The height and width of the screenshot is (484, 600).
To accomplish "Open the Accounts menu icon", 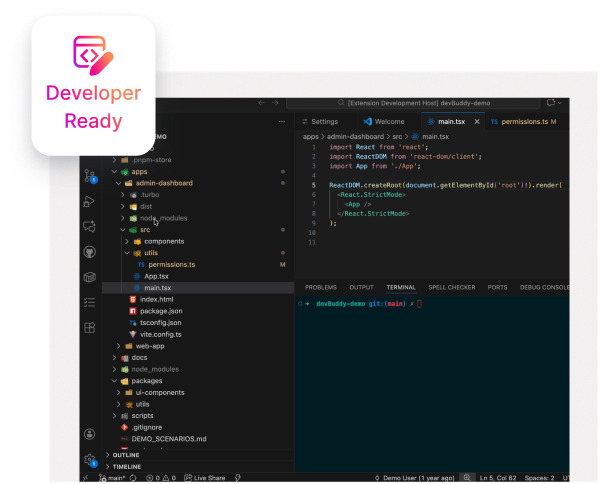I will tap(90, 434).
